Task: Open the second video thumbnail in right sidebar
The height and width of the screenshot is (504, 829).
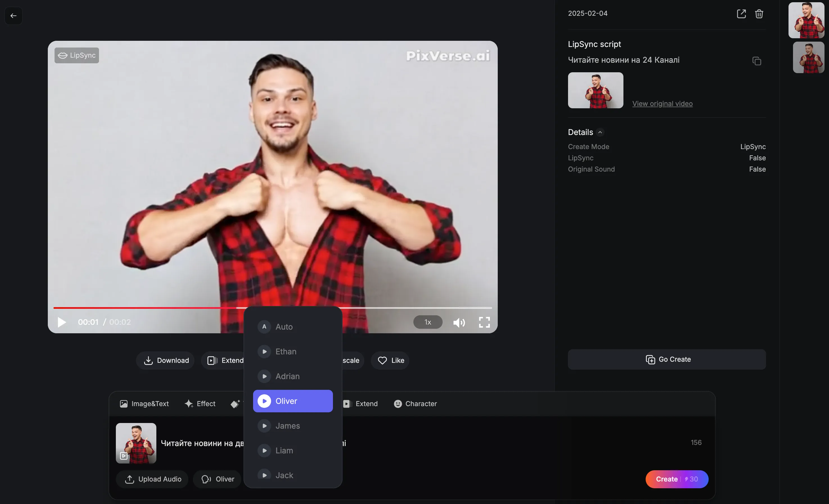Action: click(808, 57)
